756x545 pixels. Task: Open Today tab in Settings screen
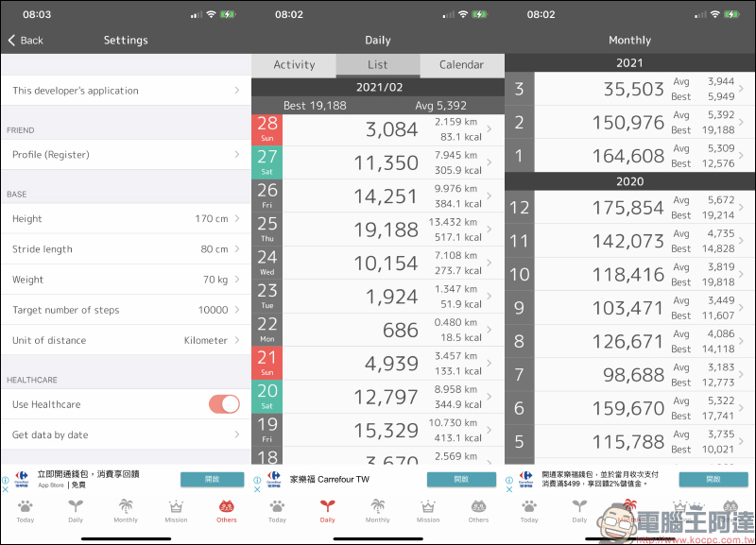pos(26,511)
